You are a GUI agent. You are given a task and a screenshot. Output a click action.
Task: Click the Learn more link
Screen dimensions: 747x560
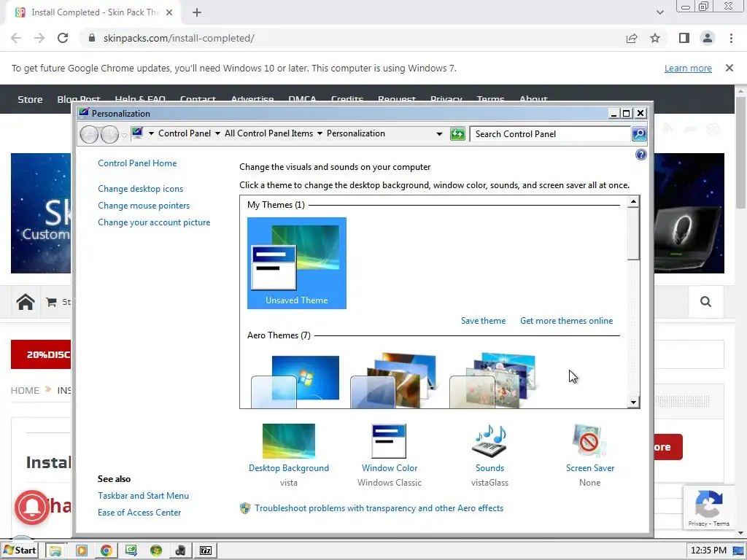click(688, 68)
